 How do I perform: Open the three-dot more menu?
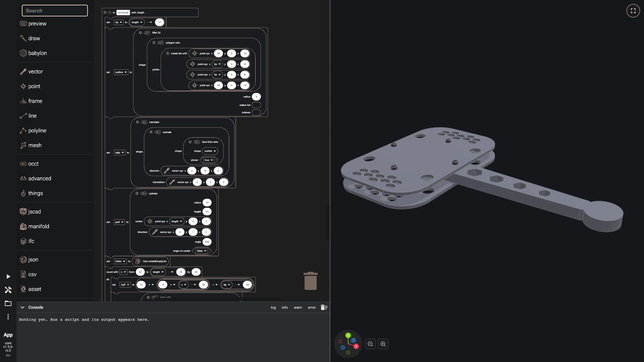tap(8, 317)
